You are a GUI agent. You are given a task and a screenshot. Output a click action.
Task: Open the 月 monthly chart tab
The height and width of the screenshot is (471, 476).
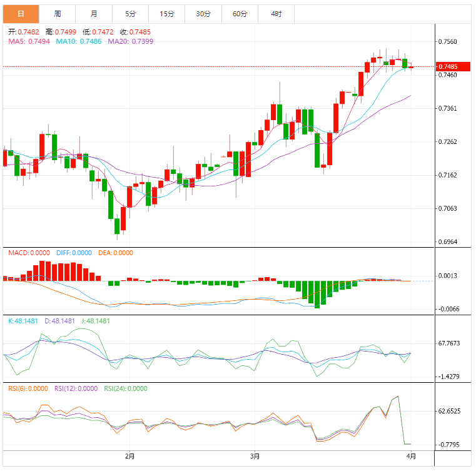click(94, 13)
